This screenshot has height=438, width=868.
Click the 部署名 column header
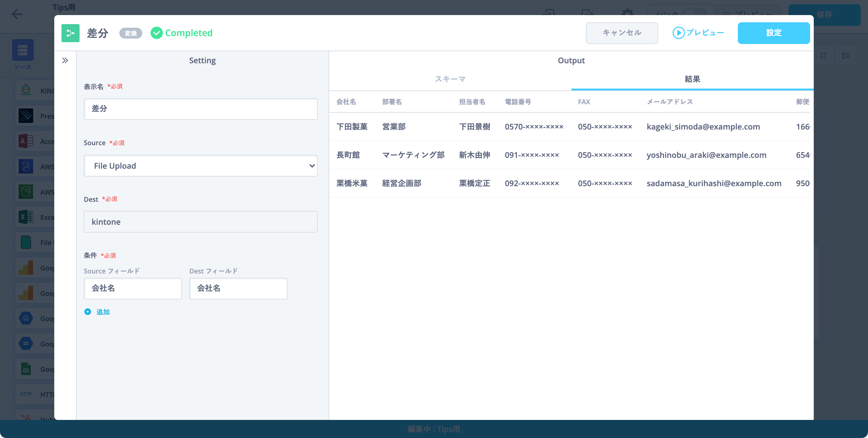tap(392, 102)
